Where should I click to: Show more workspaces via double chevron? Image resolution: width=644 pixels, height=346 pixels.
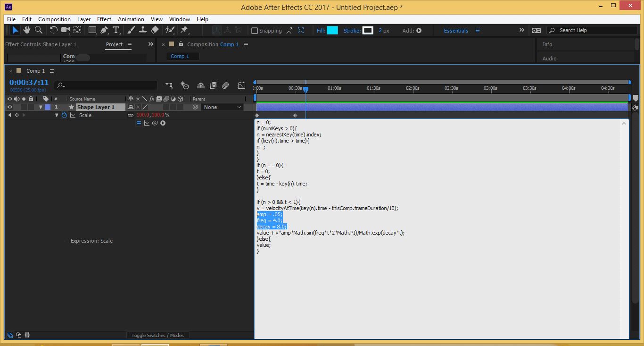coord(522,30)
